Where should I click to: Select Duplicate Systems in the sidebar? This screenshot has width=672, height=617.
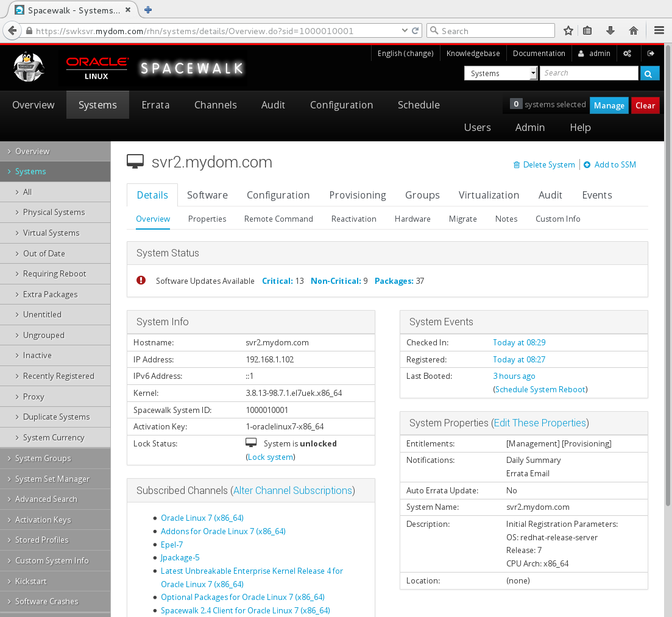(55, 417)
